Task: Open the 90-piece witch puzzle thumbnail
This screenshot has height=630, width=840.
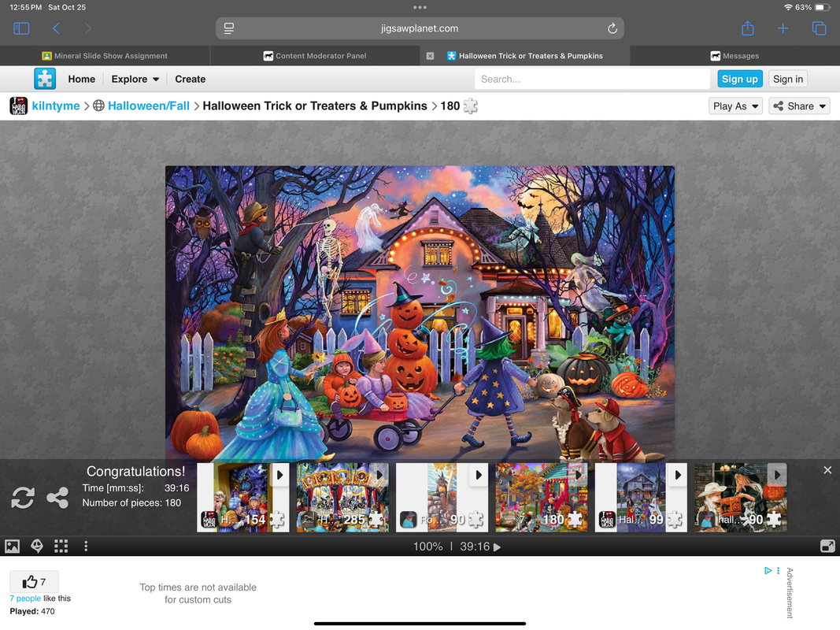Action: [741, 497]
